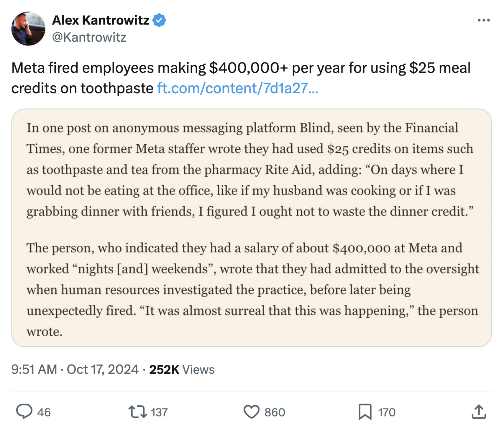
Task: Bookmark this tweet using the bookmark icon
Action: (x=365, y=412)
